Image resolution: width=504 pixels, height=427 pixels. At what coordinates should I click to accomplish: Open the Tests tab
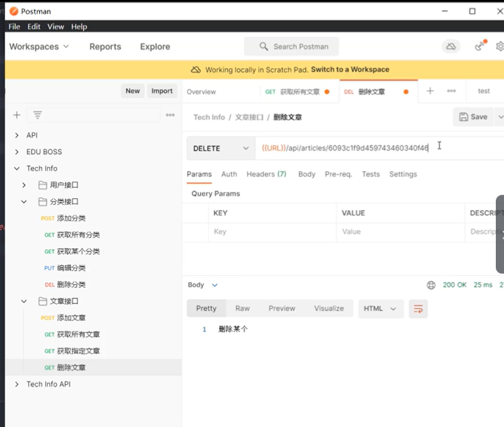[x=371, y=174]
